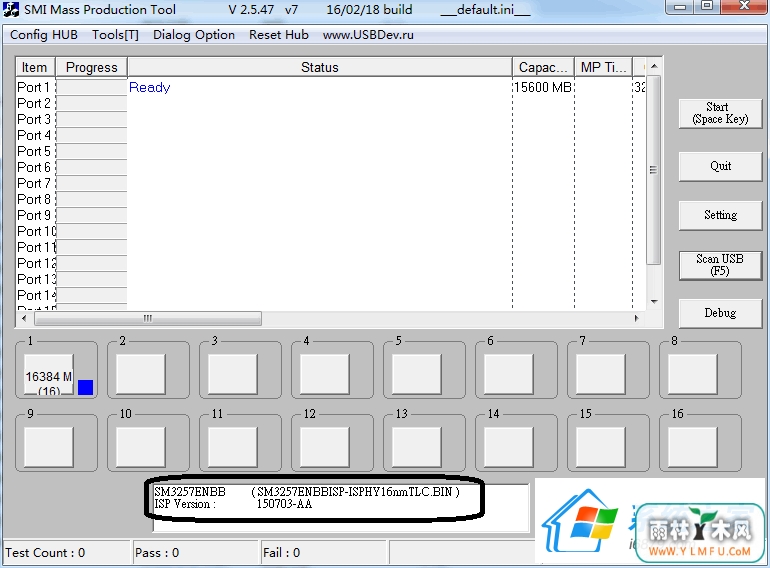Click the SM3257ENBB controller text
Screen dimensions: 770x568
click(x=190, y=492)
